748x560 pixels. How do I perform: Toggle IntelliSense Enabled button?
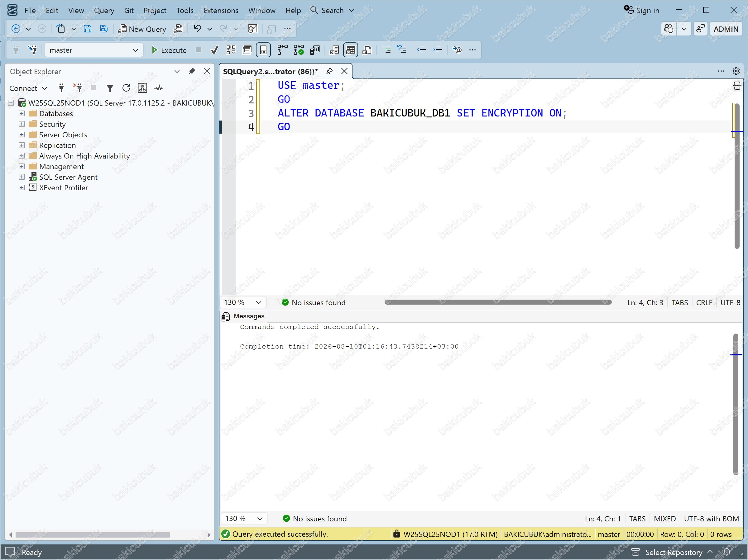tap(263, 50)
